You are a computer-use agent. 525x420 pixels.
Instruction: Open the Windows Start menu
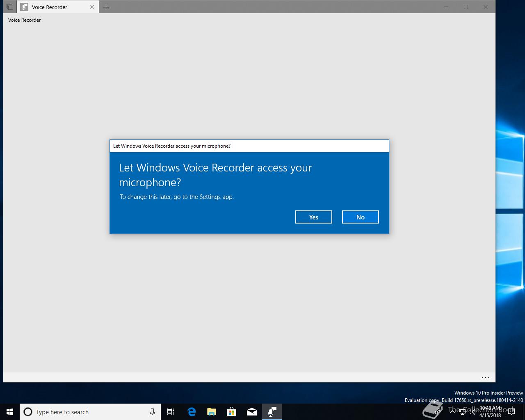point(10,412)
